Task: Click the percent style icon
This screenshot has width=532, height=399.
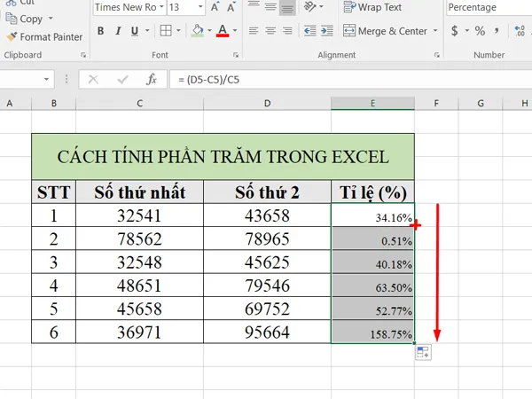Action: click(x=480, y=31)
